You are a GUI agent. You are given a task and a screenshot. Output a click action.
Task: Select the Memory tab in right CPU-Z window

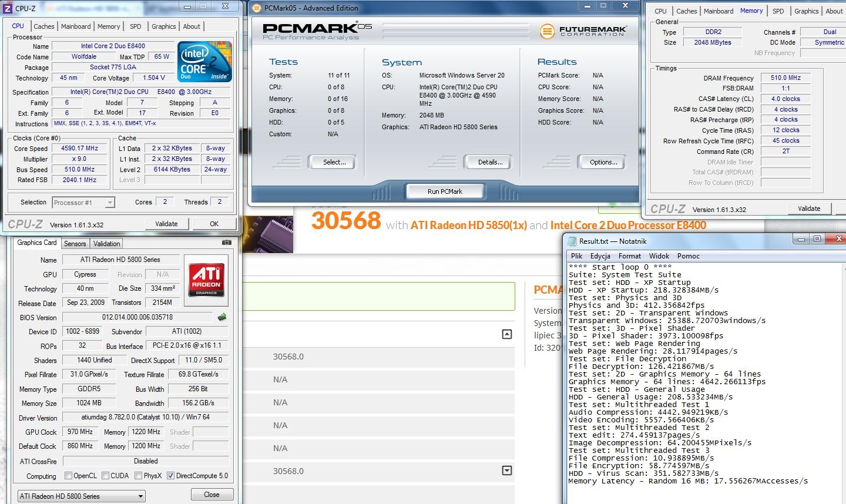[x=751, y=11]
